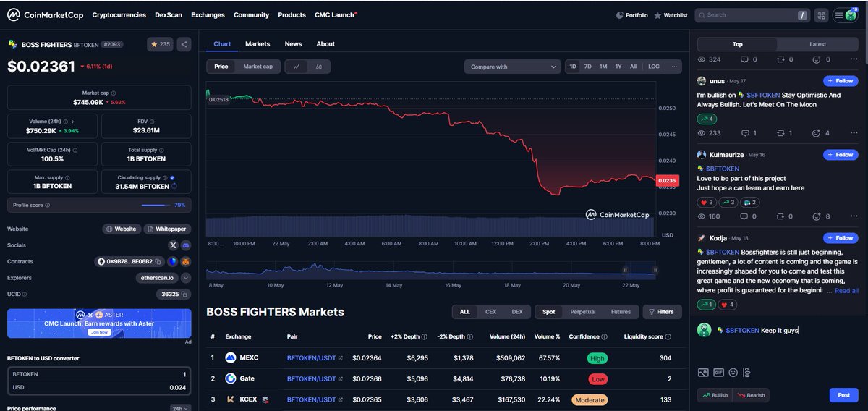Viewport: 868px width, 411px height.
Task: Show Futures markets
Action: [x=621, y=312]
